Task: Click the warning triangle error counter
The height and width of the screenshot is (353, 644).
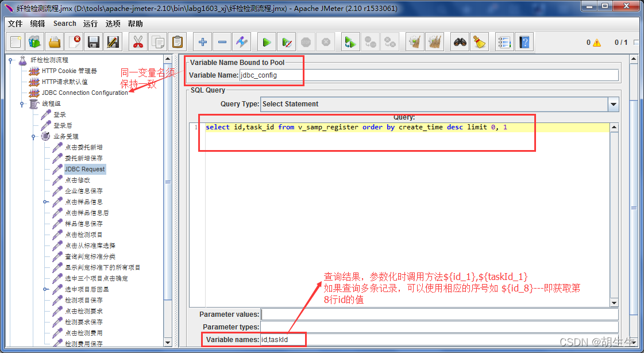Action: (596, 43)
